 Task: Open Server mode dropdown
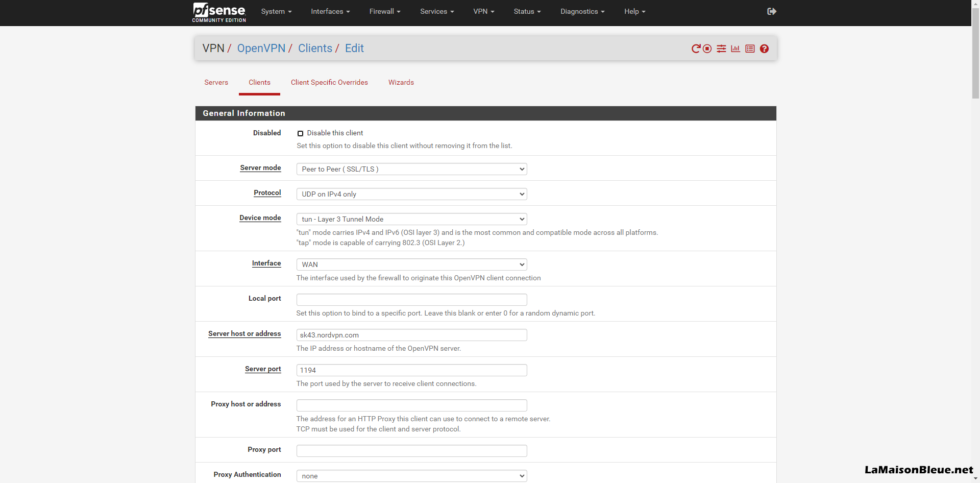411,169
